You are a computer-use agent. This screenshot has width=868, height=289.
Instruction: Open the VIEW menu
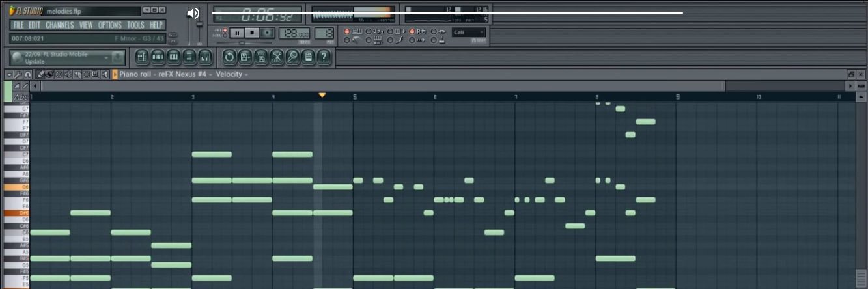[86, 25]
